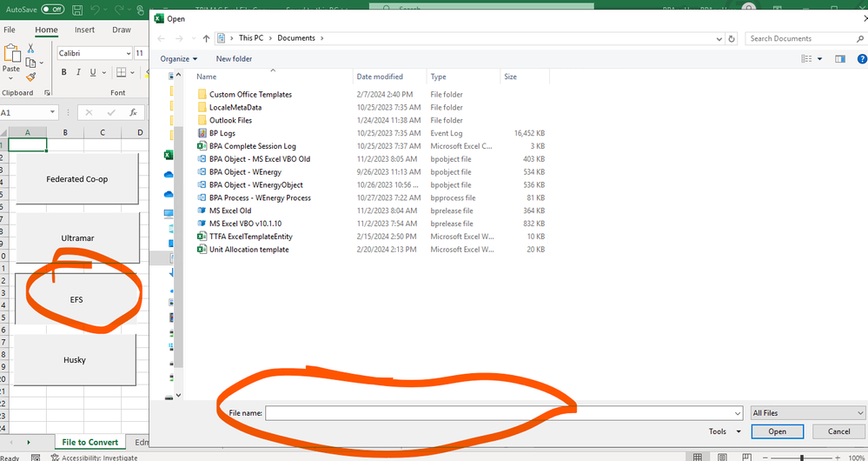Select the Format Painter brush icon

(30, 77)
